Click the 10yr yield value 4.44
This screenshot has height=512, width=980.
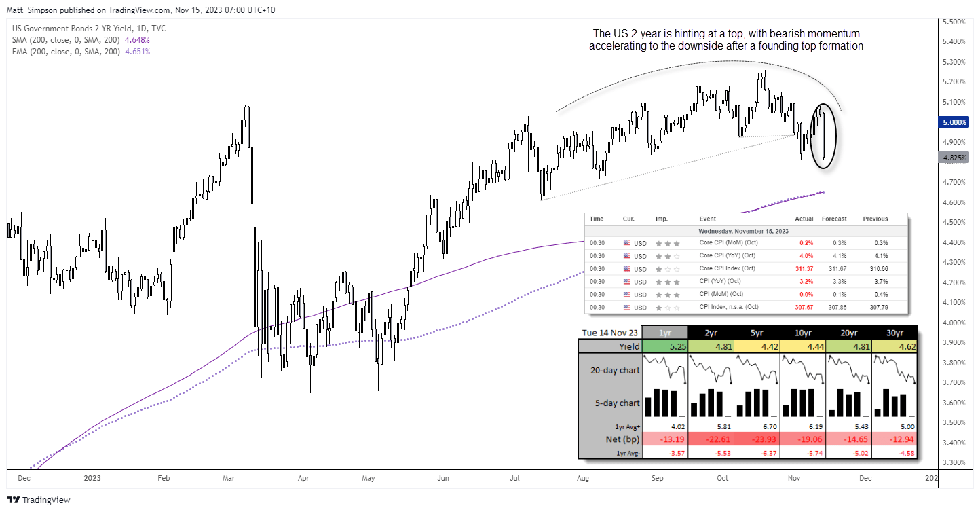(802, 346)
